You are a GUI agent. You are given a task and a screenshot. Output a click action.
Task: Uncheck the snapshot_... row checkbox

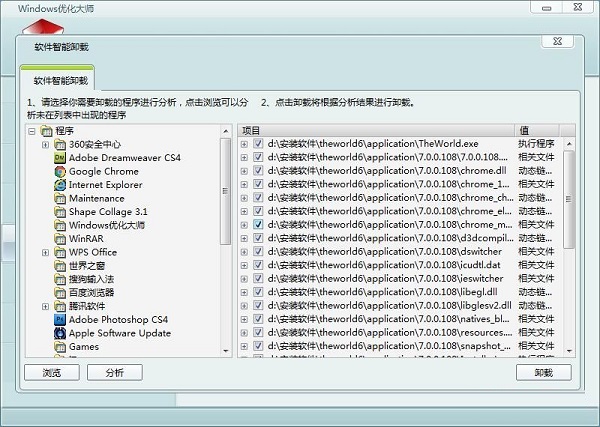click(x=258, y=346)
